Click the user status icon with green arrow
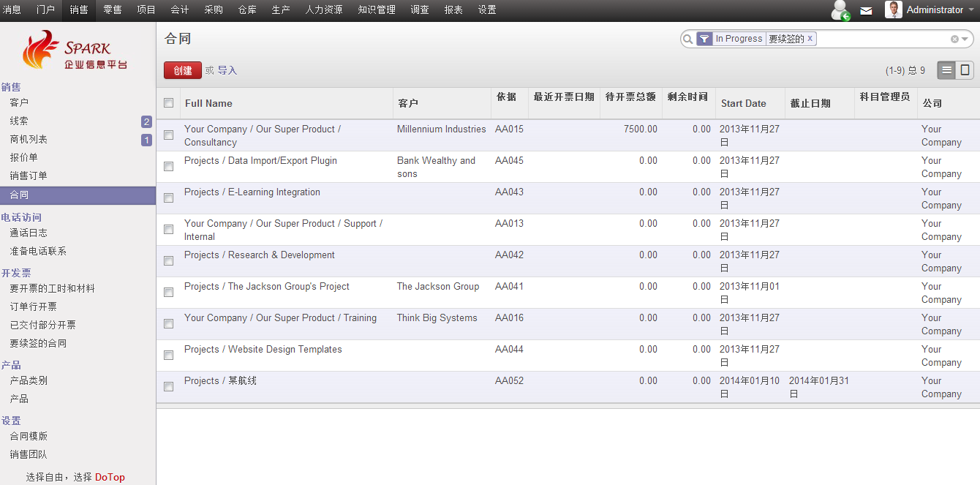This screenshot has width=980, height=485. tap(840, 10)
